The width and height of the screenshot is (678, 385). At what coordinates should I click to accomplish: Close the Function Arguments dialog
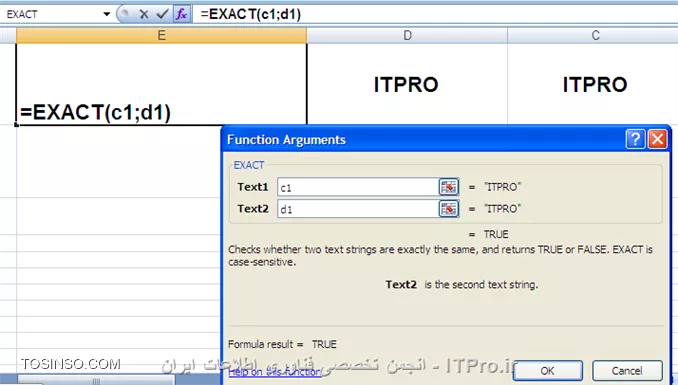pyautogui.click(x=657, y=139)
